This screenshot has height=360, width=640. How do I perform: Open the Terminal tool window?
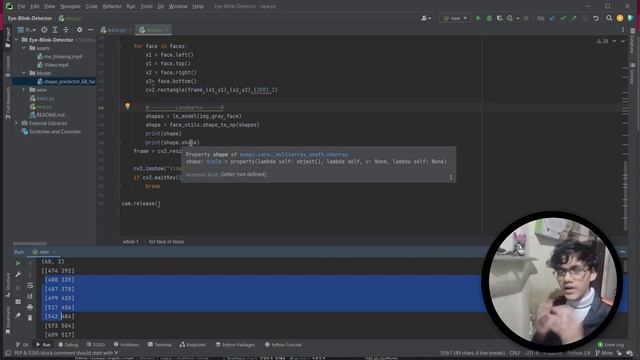coord(160,345)
